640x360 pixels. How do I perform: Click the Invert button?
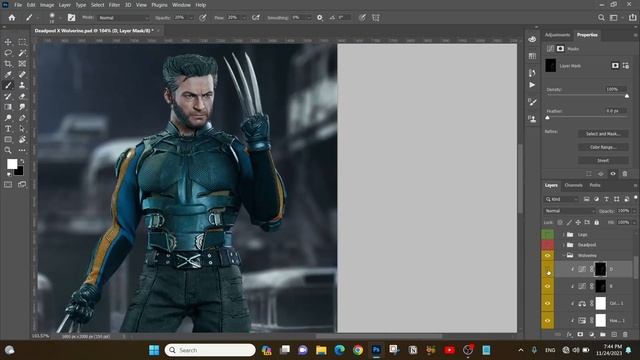(603, 160)
